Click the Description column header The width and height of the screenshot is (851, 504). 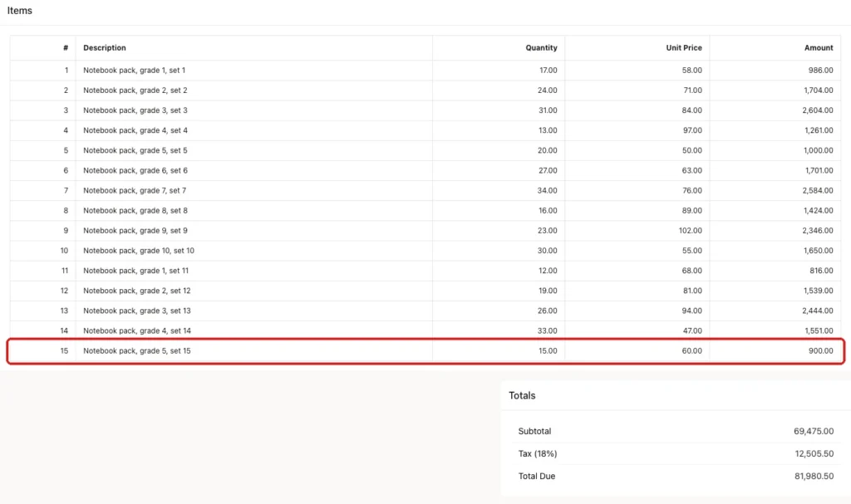(104, 47)
